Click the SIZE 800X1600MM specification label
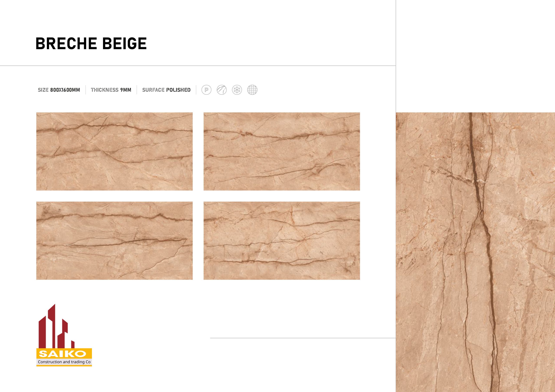Viewport: 555px width, 392px height. pos(59,90)
